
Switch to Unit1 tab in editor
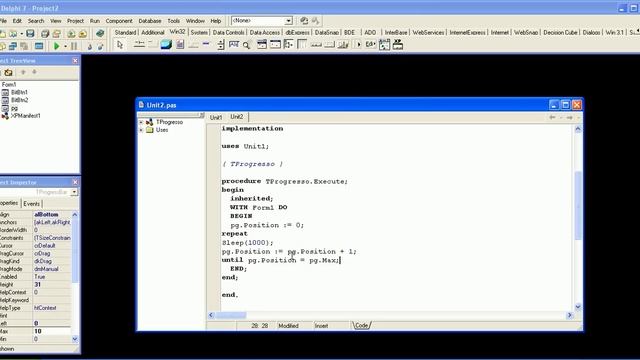tap(216, 117)
